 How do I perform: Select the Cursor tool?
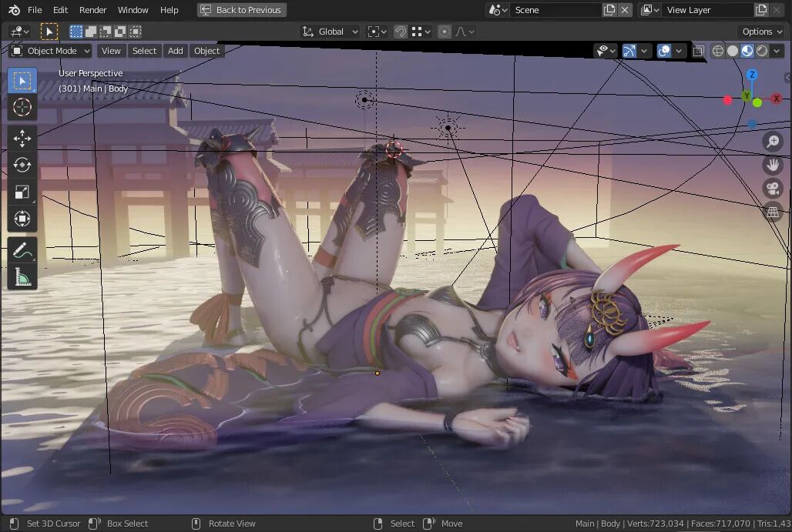pos(22,107)
